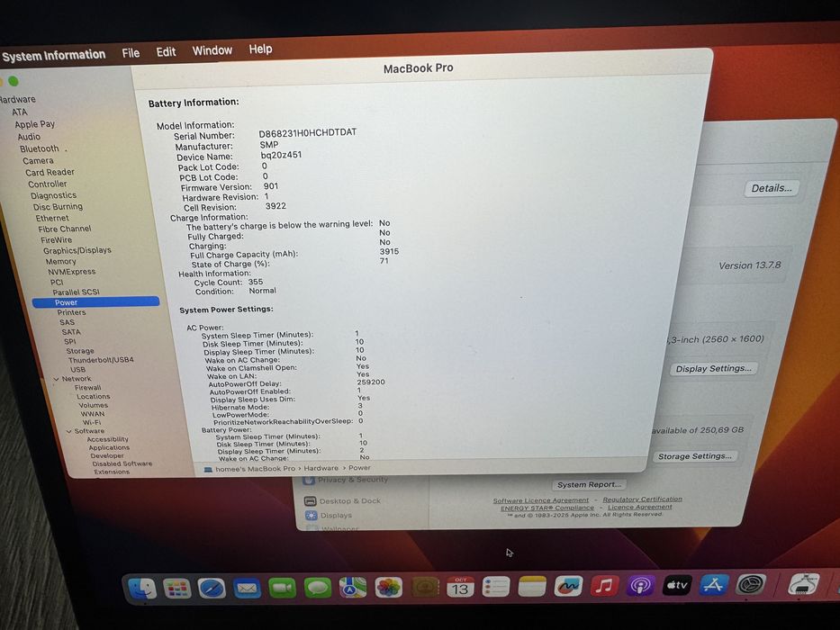Open Reminders from the Dock
This screenshot has height=630, width=840.
(x=496, y=587)
